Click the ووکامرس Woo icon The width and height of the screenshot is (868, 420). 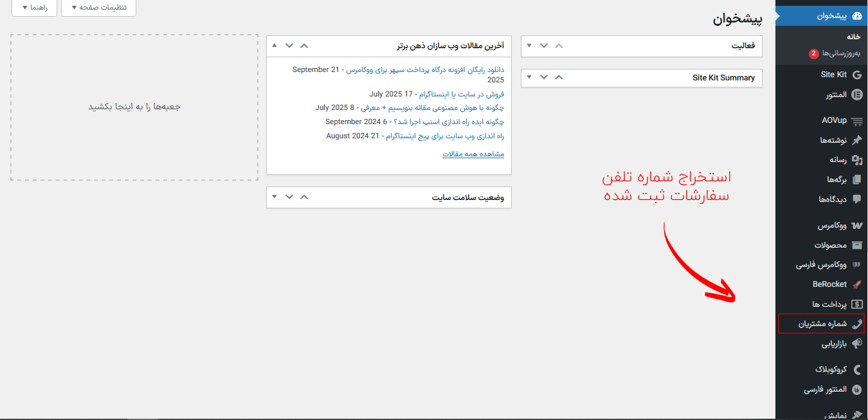856,226
